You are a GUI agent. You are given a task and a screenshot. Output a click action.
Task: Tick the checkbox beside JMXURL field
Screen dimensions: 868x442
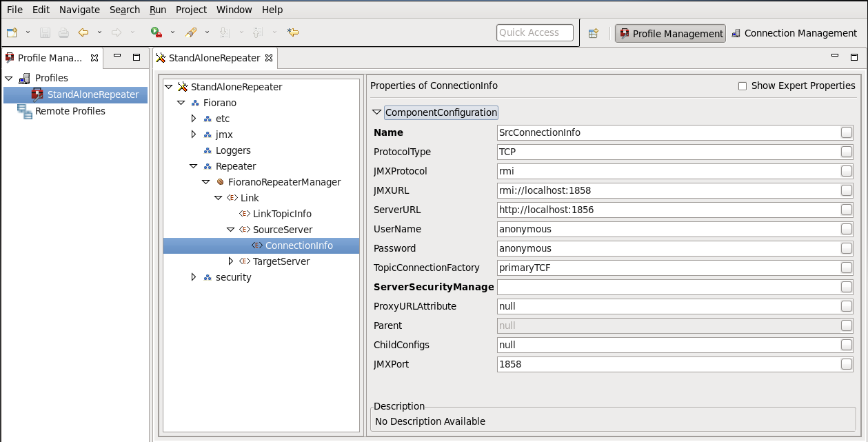point(846,190)
